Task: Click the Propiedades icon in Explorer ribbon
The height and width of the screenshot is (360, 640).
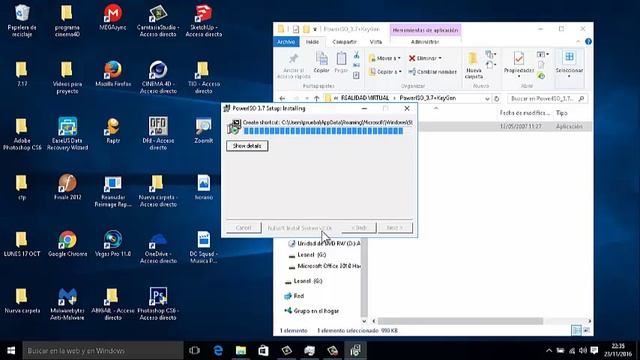Action: [519, 64]
